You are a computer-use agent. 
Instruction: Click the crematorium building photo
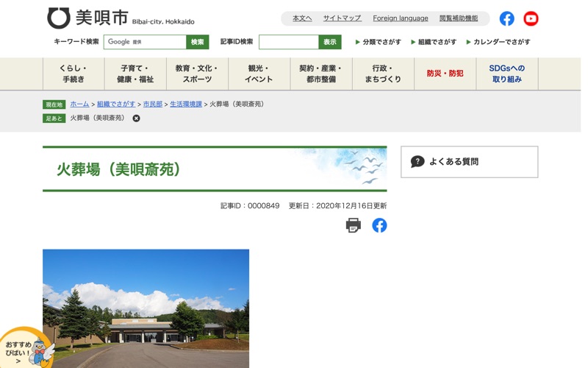[x=146, y=308]
